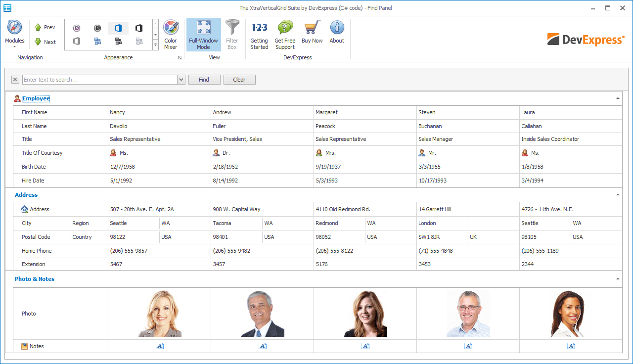This screenshot has height=364, width=633.
Task: Click the 'Mrs.' courtesy title cell
Action: point(365,153)
